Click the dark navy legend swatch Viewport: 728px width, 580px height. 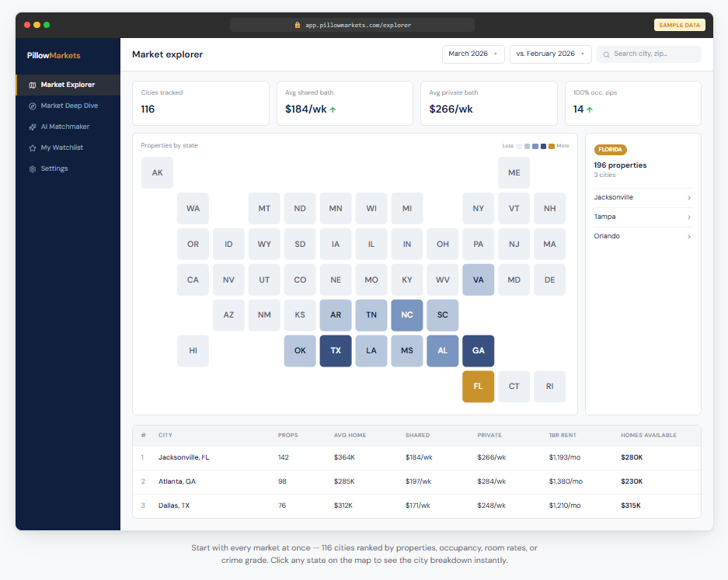click(x=543, y=146)
